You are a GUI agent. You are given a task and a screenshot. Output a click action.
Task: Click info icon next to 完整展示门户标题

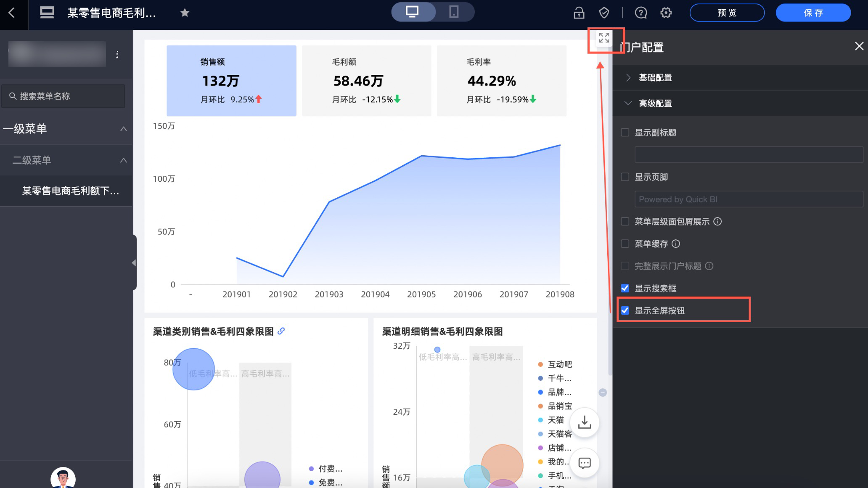709,266
